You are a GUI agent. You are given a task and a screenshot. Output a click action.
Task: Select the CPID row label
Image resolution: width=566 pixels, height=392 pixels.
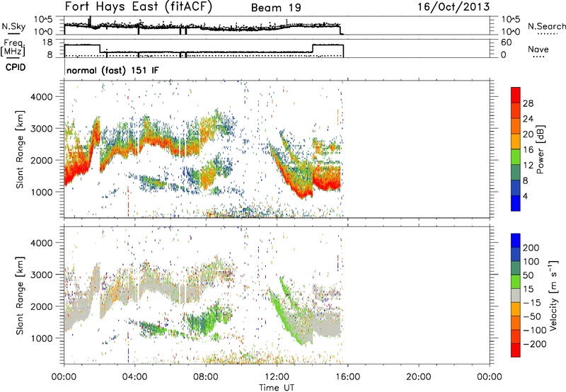16,67
